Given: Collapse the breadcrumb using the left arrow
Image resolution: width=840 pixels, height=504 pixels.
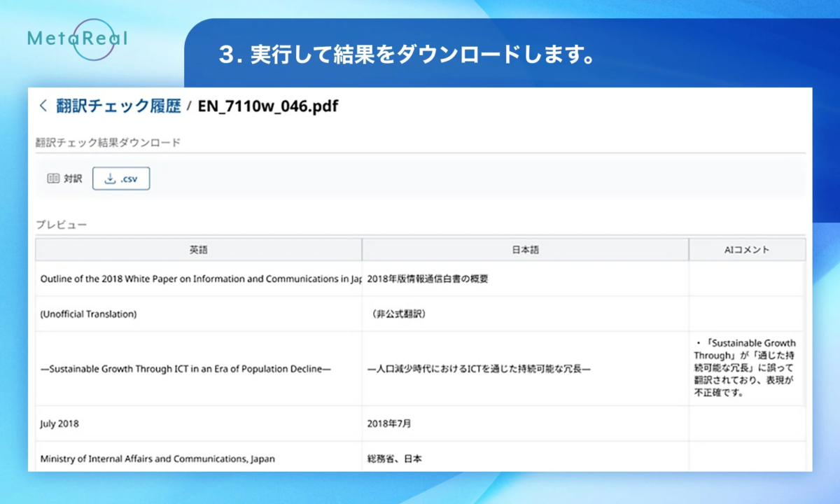Looking at the screenshot, I should click(41, 106).
